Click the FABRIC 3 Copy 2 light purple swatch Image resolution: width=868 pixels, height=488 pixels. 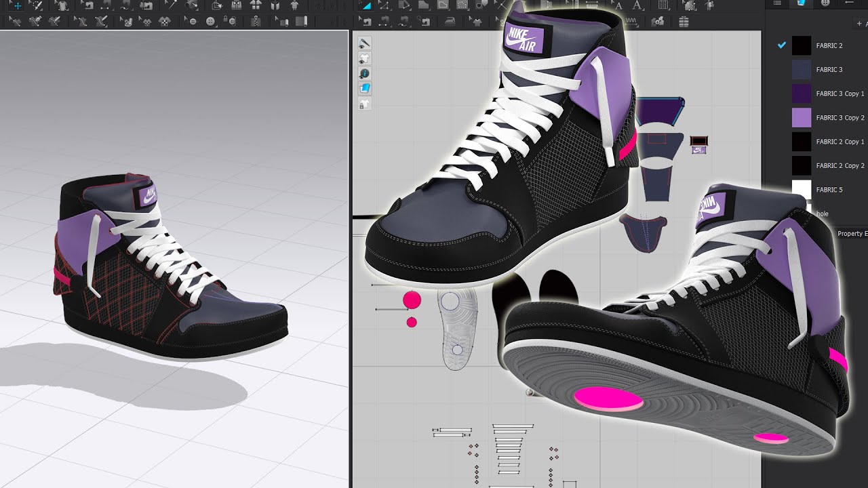pyautogui.click(x=802, y=117)
